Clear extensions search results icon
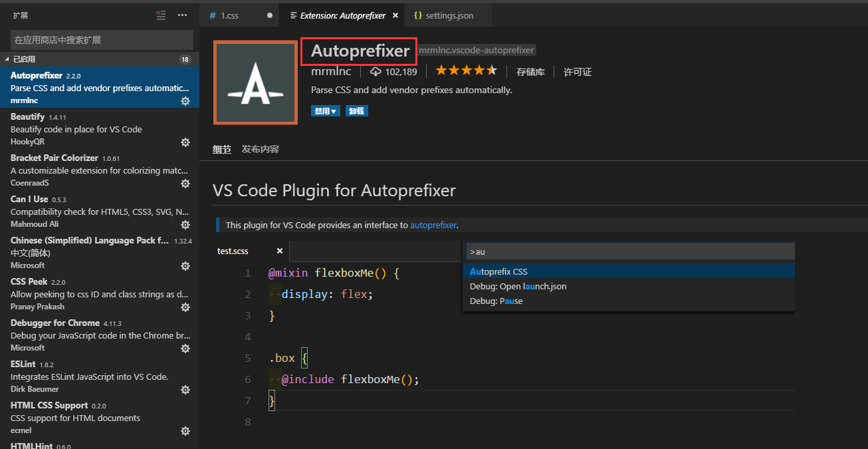Image resolution: width=868 pixels, height=449 pixels. (x=161, y=15)
